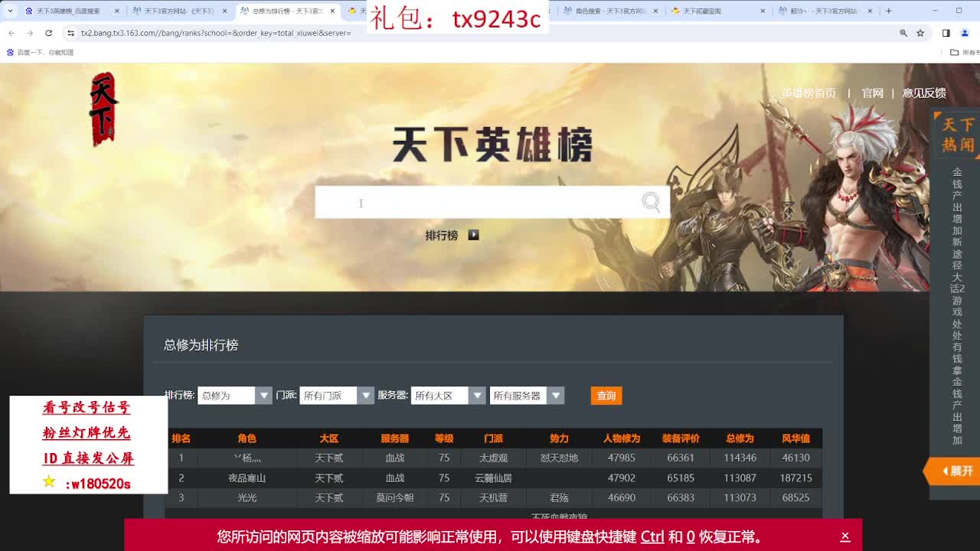The height and width of the screenshot is (551, 980).
Task: Click the 66383 装备评价 value
Action: click(681, 497)
